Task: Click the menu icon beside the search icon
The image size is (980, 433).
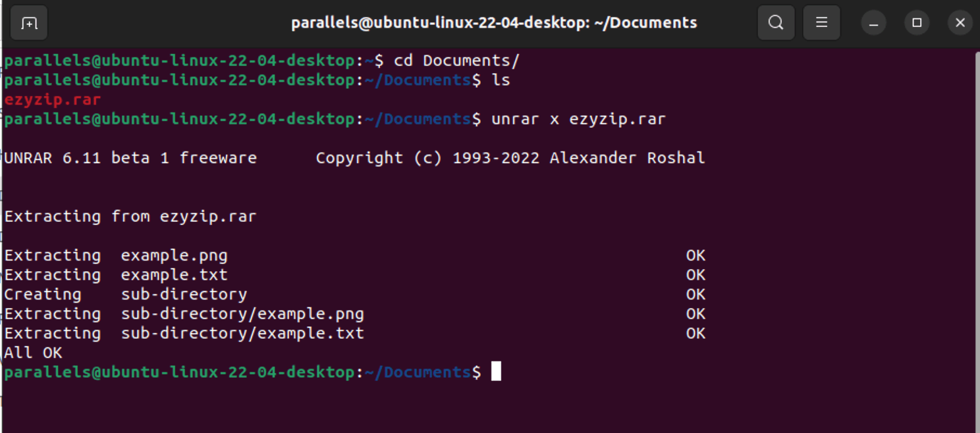Action: (821, 22)
